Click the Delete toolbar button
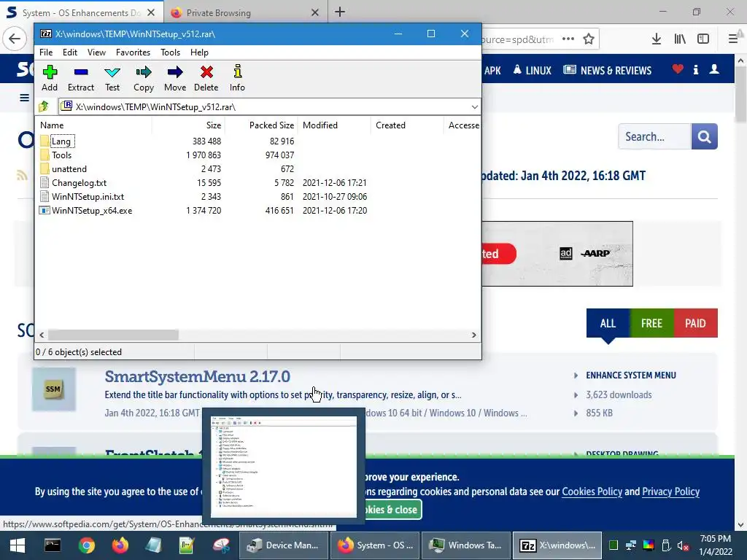 point(206,78)
